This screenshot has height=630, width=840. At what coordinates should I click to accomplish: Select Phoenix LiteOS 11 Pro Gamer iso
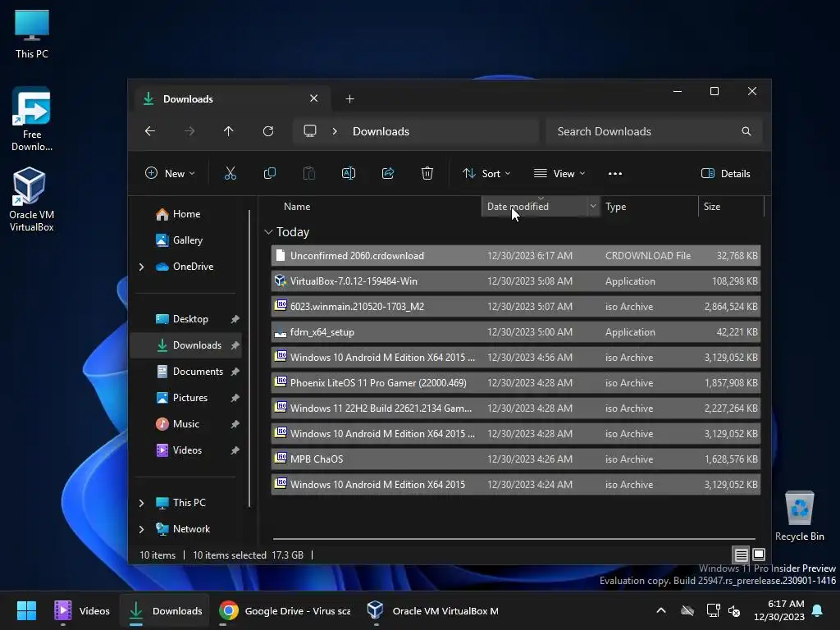pos(516,383)
